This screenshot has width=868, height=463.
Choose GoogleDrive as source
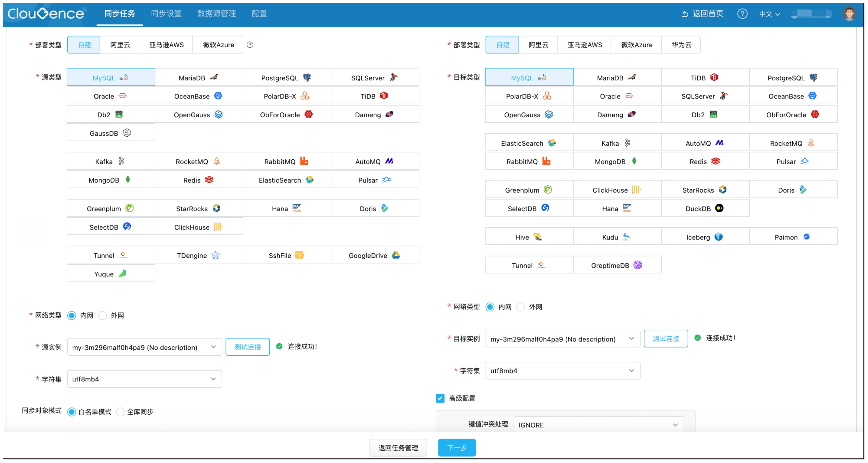[375, 255]
